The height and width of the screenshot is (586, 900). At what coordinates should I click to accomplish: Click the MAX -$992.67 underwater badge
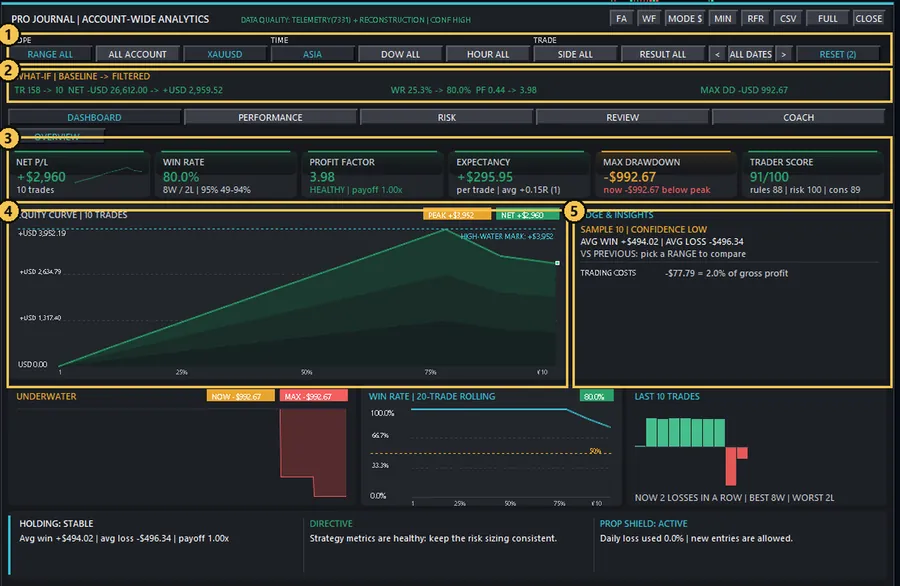pyautogui.click(x=313, y=396)
